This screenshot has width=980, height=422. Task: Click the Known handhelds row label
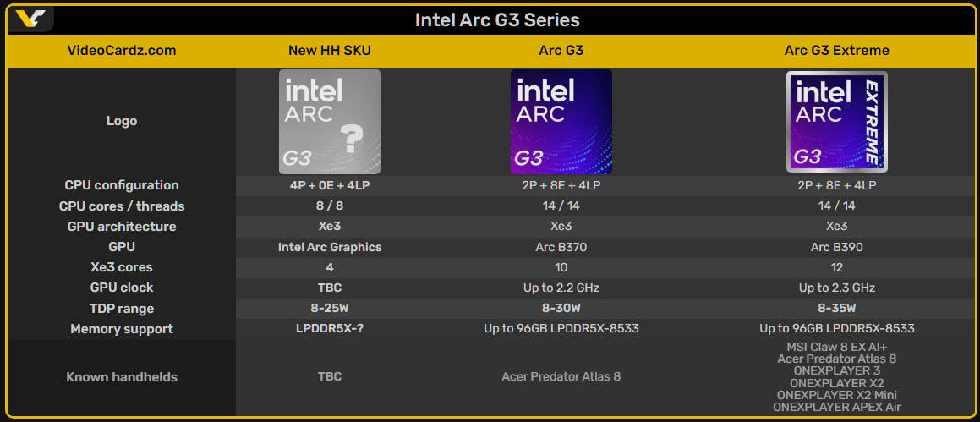pyautogui.click(x=122, y=378)
